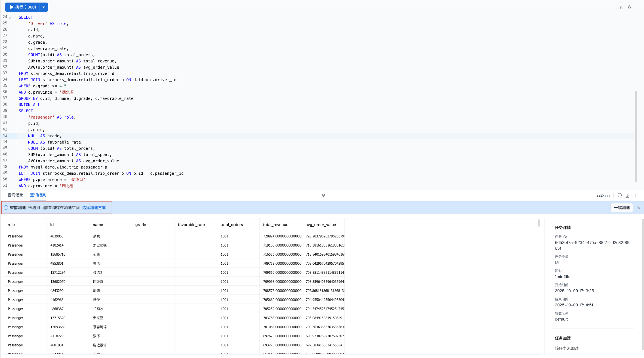This screenshot has height=358, width=644.
Task: Open the 执行 button dropdown arrow
Action: 44,7
